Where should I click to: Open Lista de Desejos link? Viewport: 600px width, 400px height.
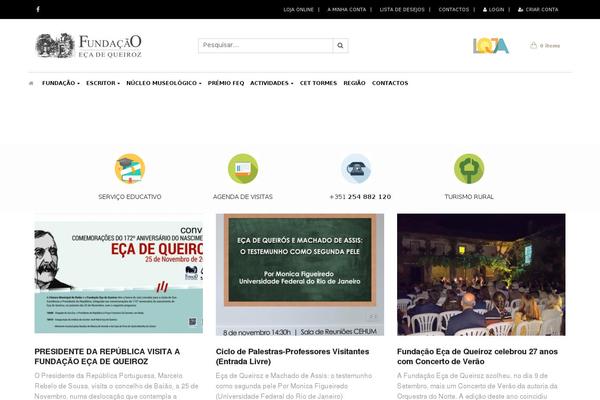pyautogui.click(x=402, y=10)
